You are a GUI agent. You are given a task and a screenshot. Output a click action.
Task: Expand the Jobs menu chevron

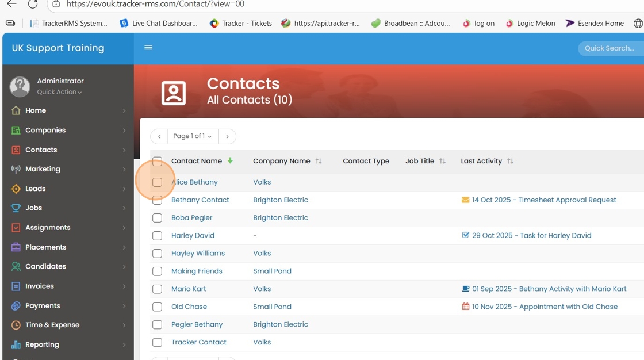[x=124, y=208]
